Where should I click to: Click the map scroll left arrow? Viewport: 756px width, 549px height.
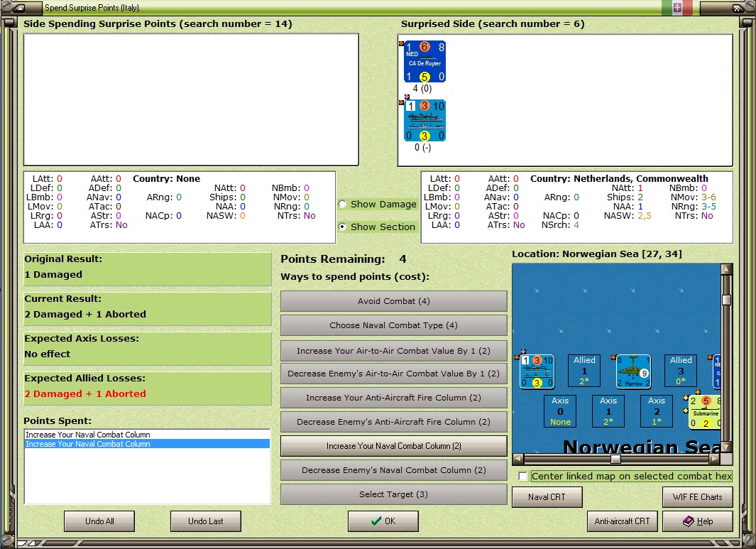[517, 459]
